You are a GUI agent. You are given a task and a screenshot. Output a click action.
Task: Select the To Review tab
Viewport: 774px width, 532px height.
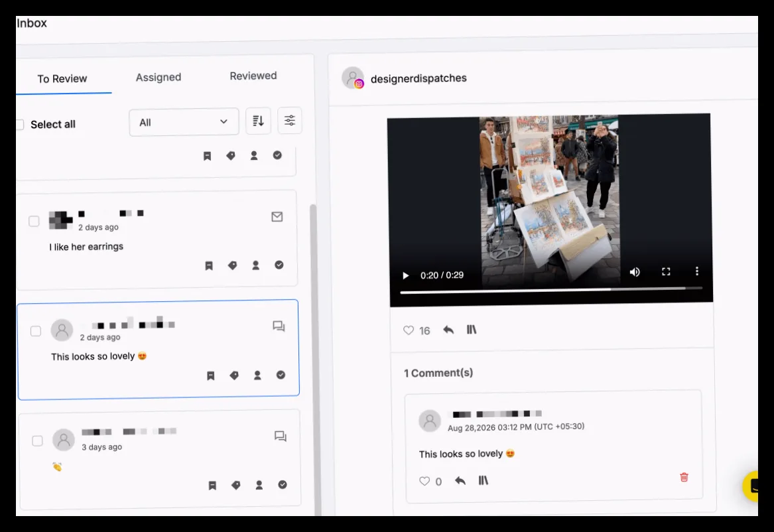point(62,79)
